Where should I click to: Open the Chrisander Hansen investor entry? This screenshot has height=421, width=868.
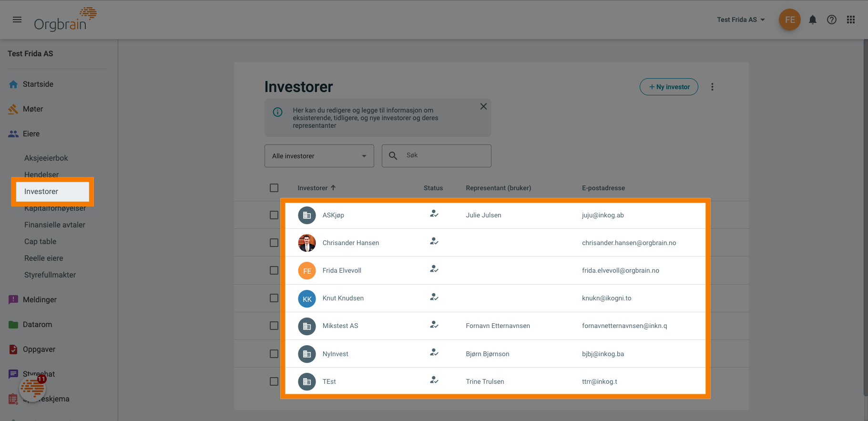[350, 243]
